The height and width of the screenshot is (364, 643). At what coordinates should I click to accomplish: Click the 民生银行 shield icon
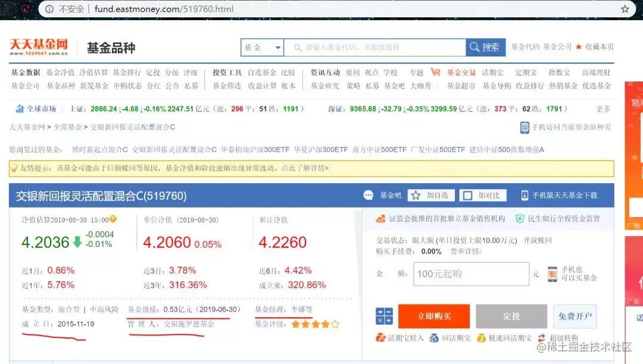tap(520, 219)
